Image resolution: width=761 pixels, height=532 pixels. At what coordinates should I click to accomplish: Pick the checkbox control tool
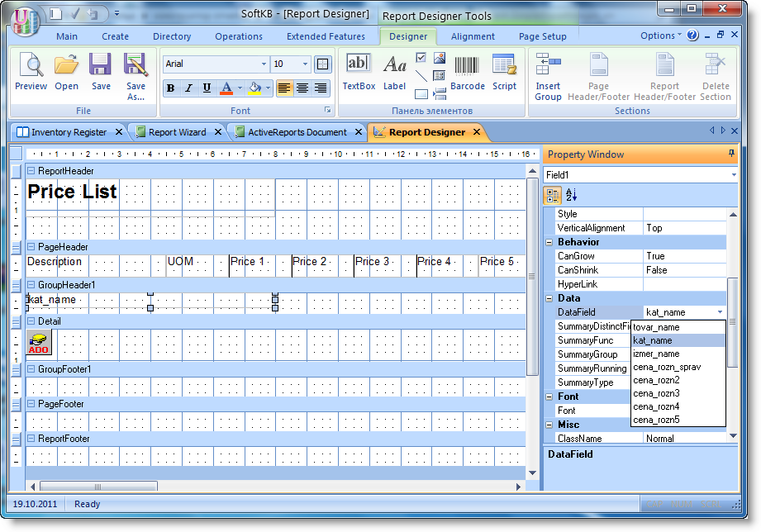pyautogui.click(x=421, y=58)
